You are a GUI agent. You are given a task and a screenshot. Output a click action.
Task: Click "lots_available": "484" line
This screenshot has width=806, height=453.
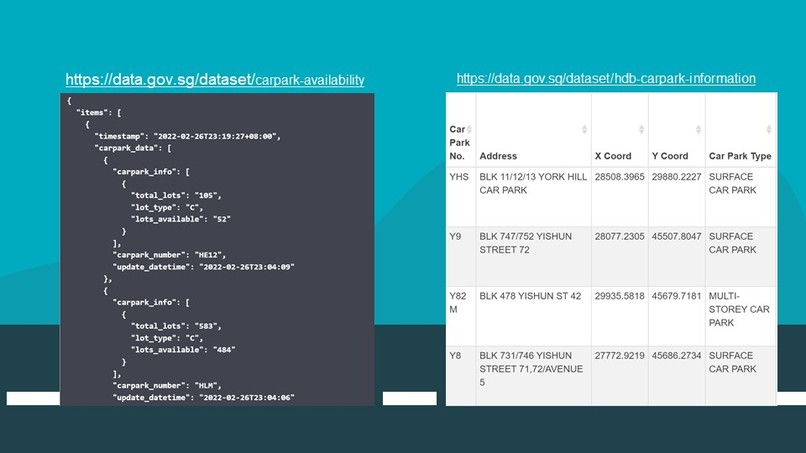pos(183,350)
